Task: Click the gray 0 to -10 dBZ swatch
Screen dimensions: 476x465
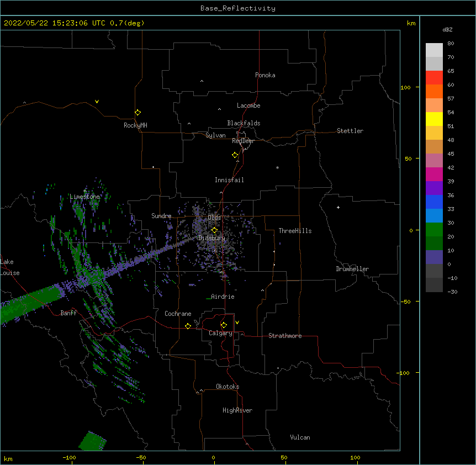Action: tap(434, 271)
